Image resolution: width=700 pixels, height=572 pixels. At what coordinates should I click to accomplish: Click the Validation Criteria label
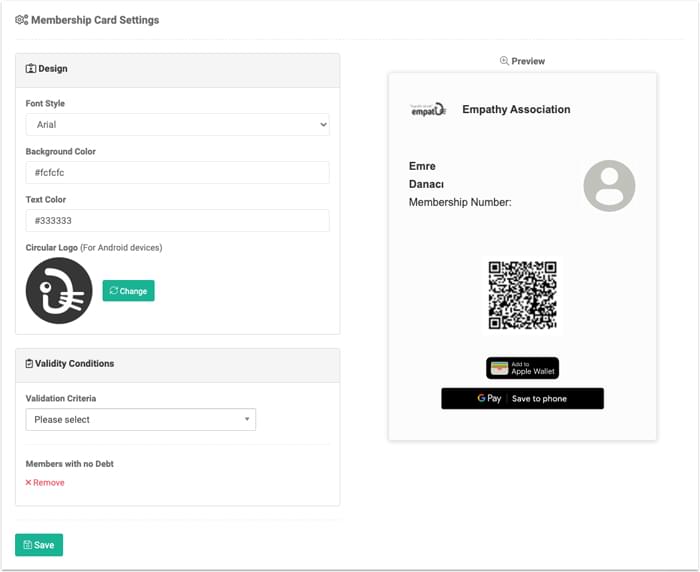pyautogui.click(x=61, y=398)
